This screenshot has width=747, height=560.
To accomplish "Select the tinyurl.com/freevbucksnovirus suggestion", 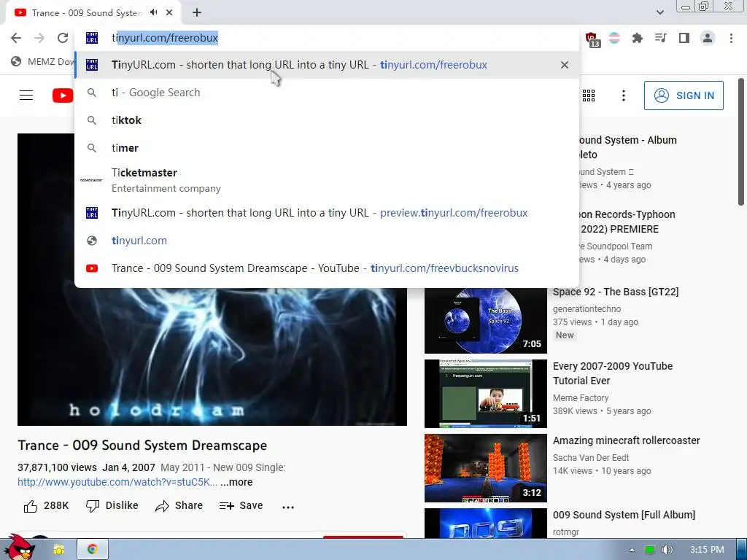I will [326, 268].
